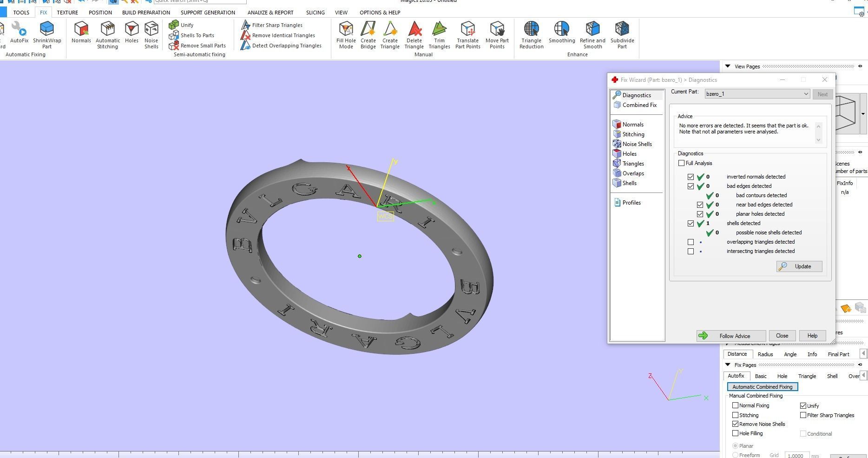The image size is (868, 458).
Task: Click Update diagnostics button
Action: pos(799,266)
